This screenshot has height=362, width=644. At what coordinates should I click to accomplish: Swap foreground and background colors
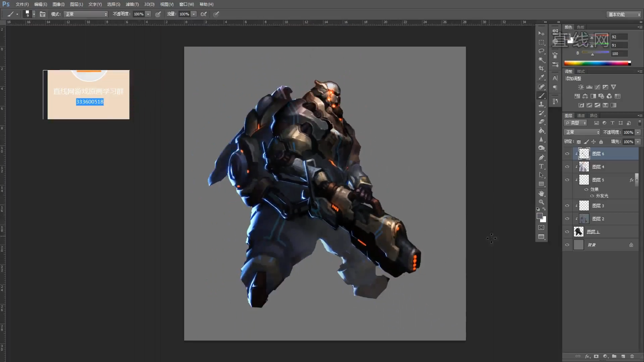click(x=544, y=209)
